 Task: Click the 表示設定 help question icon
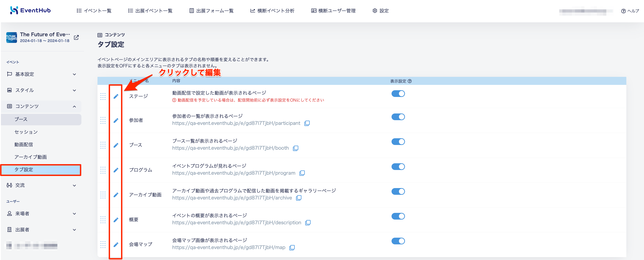[x=409, y=81]
